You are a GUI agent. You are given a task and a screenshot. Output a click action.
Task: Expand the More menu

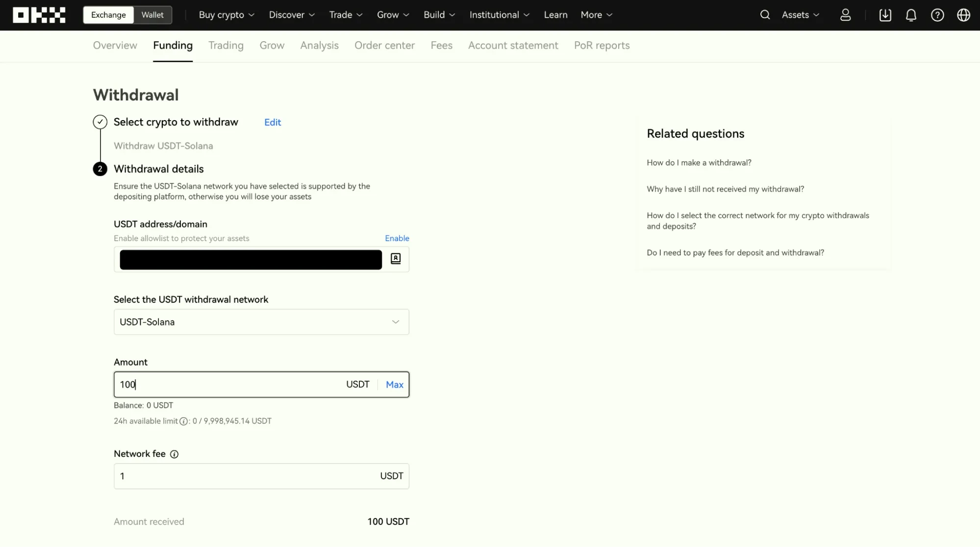point(597,15)
